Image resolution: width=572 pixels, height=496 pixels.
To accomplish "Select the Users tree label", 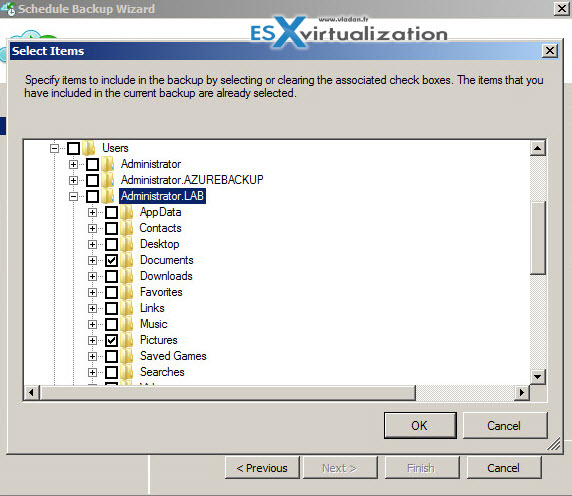I will [115, 148].
